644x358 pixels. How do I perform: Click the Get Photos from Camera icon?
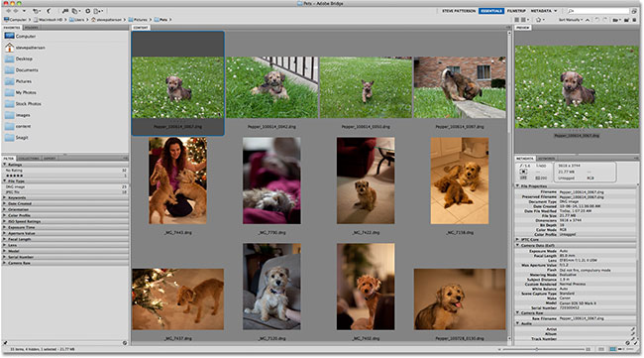pos(65,11)
